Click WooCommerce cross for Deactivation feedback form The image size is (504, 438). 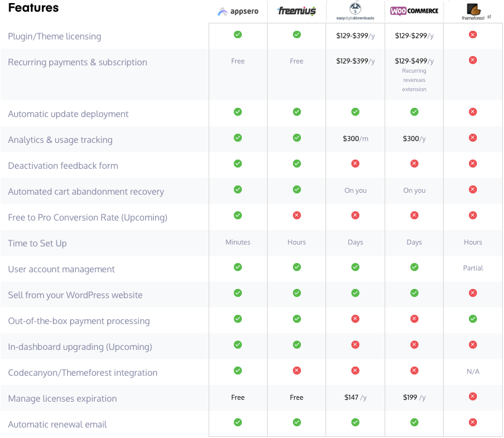414,163
